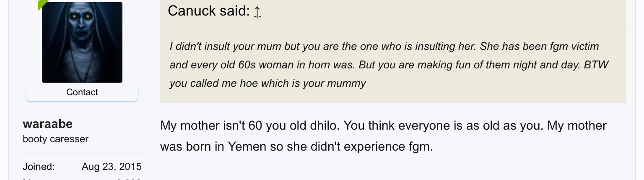Image resolution: width=644 pixels, height=180 pixels.
Task: Click the green ribbon on the avatar corner
Action: click(x=42, y=4)
